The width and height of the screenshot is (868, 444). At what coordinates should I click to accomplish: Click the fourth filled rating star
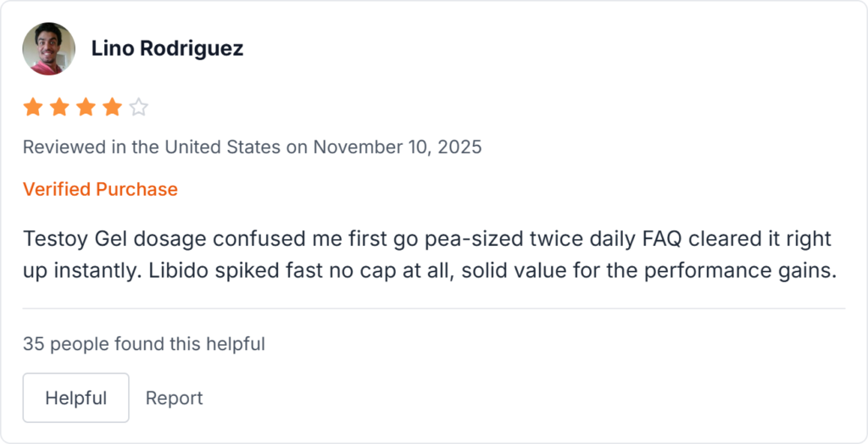click(x=112, y=108)
